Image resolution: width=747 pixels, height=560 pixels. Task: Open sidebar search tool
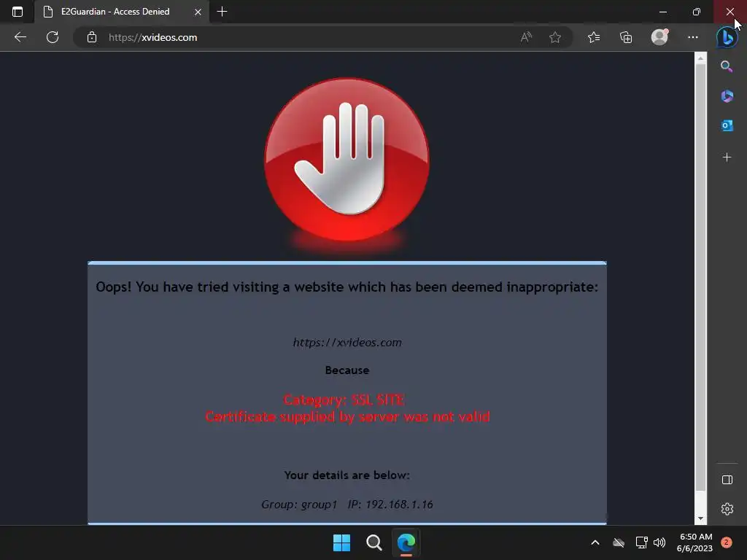point(727,66)
